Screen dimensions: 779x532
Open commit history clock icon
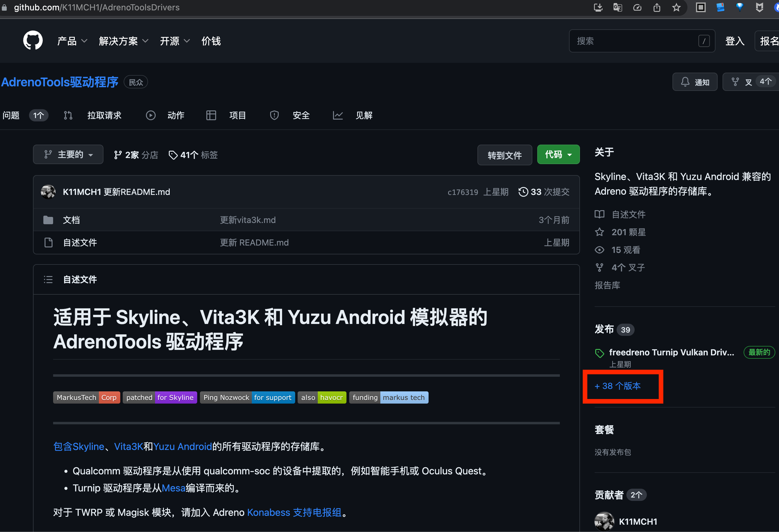tap(523, 192)
